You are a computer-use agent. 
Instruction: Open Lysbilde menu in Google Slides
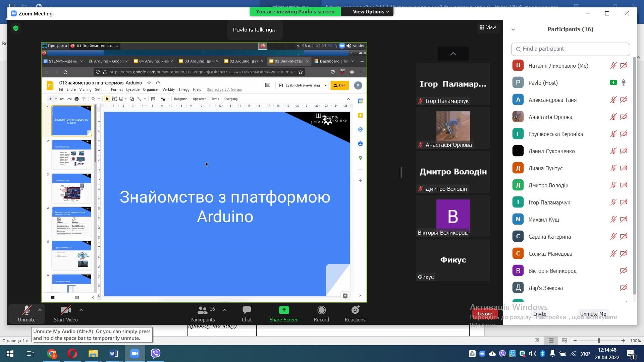[x=133, y=89]
